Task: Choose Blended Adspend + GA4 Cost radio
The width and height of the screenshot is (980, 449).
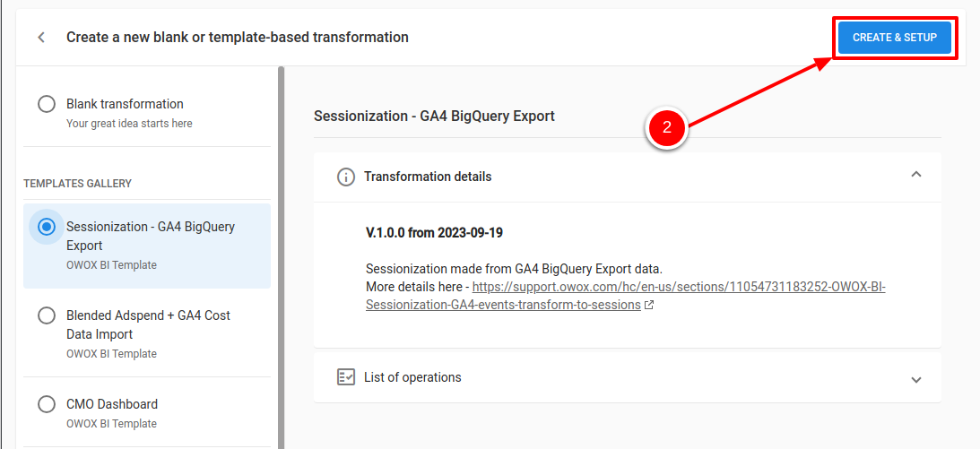Action: coord(47,315)
